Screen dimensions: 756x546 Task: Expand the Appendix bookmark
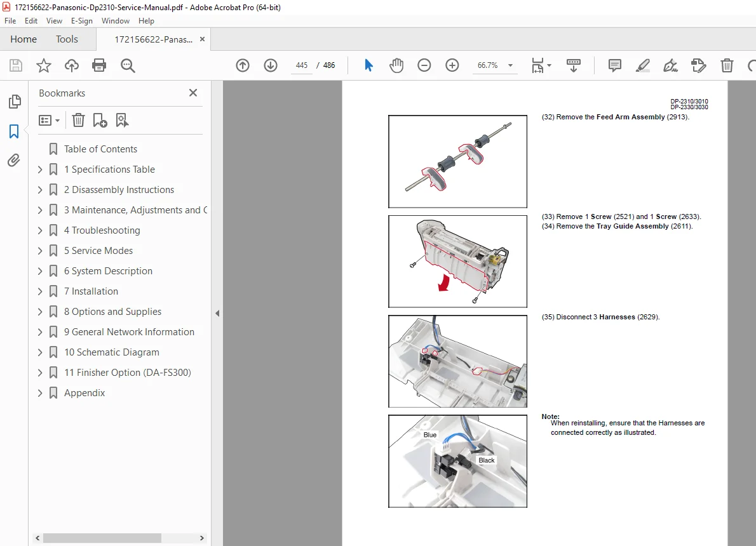[x=40, y=393]
